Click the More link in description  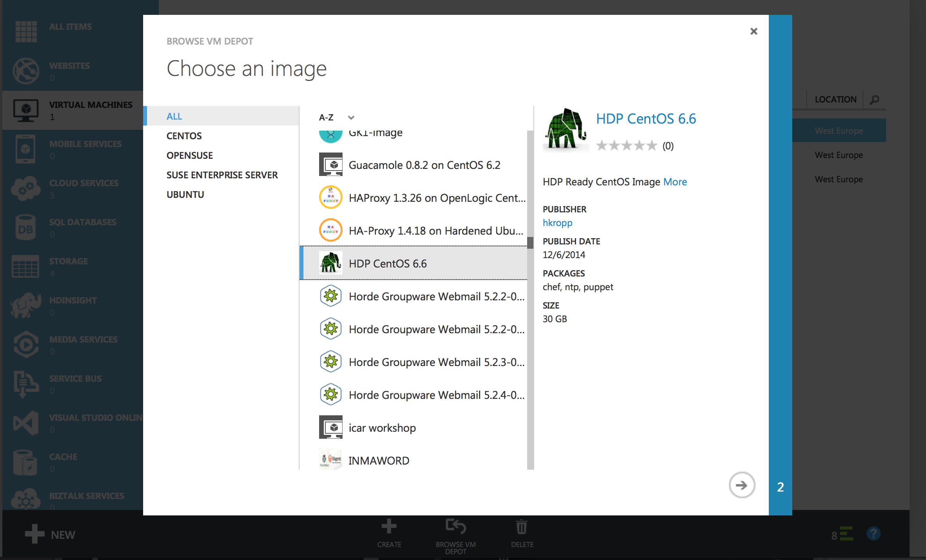click(x=675, y=182)
